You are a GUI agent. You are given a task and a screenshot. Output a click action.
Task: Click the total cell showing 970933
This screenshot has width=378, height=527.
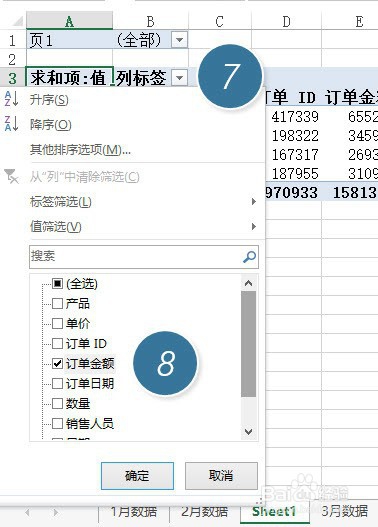(292, 193)
